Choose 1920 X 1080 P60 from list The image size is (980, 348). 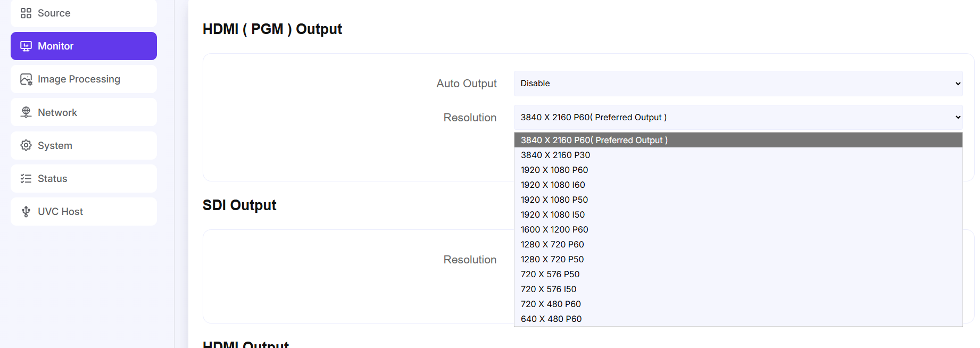click(x=738, y=170)
